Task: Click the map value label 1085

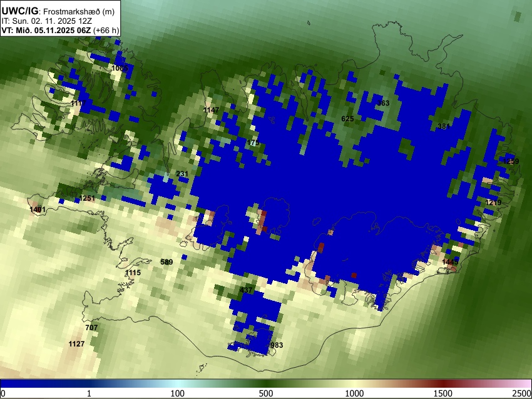Action: (x=120, y=68)
